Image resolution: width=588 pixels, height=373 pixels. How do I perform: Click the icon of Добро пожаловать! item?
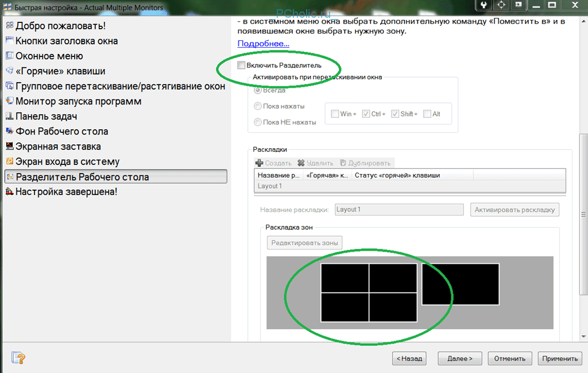(x=10, y=25)
